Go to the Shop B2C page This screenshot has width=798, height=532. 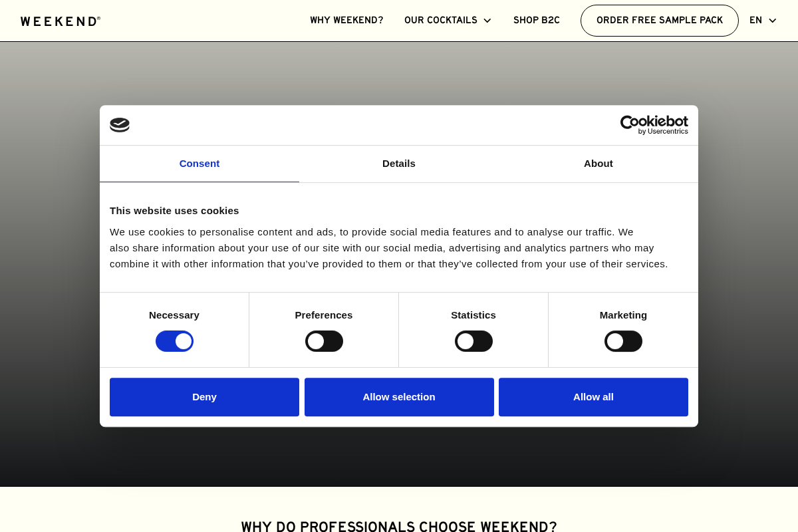click(536, 21)
